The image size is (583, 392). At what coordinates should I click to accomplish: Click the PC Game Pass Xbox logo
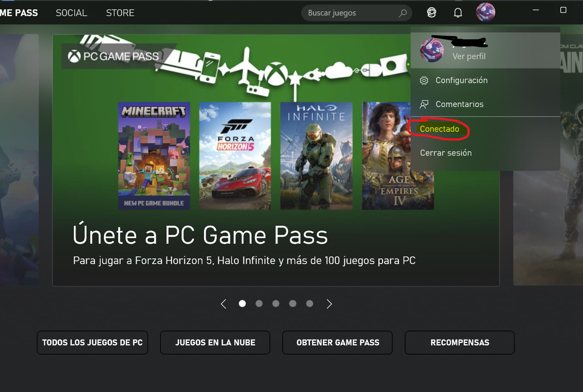click(74, 56)
